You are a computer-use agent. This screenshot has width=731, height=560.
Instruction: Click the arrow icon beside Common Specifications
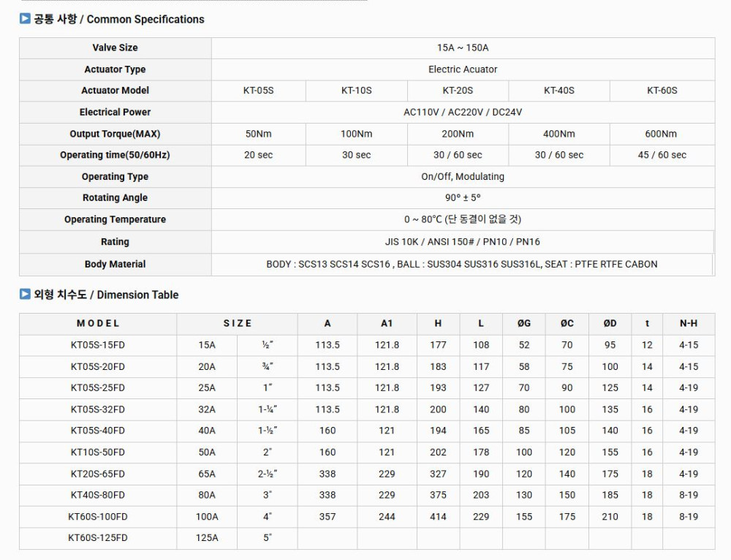pos(25,19)
